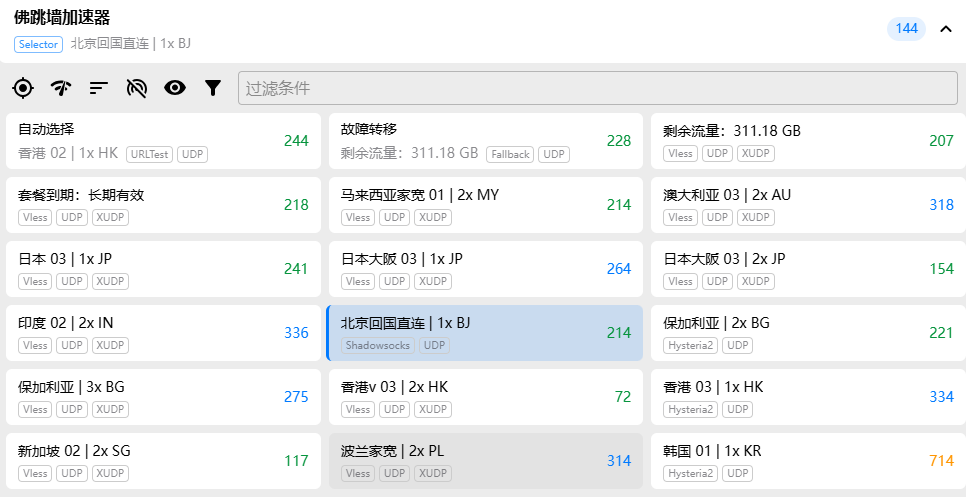966x497 pixels.
Task: Click latency 117 on 新加坡 02
Action: coord(296,461)
